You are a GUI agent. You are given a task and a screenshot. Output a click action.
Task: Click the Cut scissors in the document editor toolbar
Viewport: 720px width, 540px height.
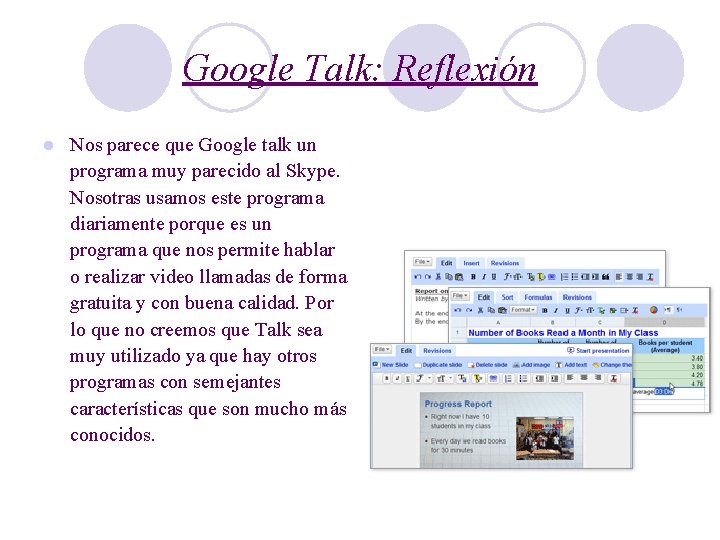click(x=439, y=277)
